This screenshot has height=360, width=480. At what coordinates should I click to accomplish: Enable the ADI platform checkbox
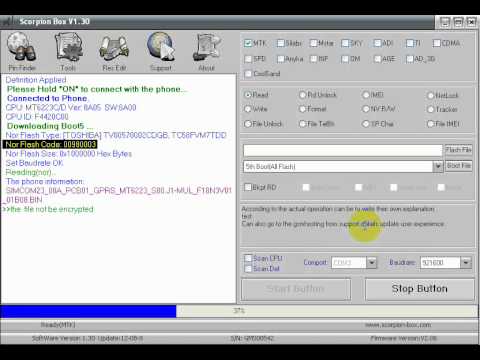point(377,43)
